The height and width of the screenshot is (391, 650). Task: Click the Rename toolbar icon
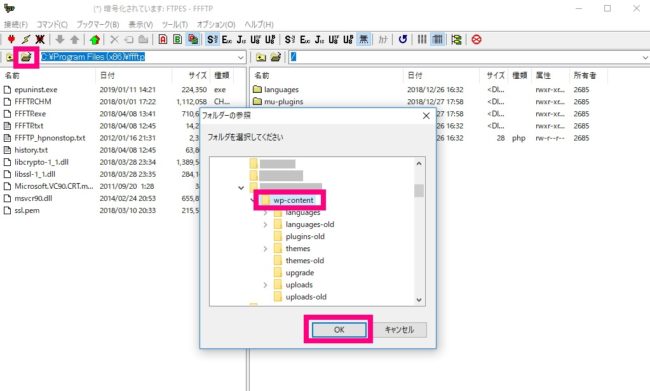tap(129, 39)
